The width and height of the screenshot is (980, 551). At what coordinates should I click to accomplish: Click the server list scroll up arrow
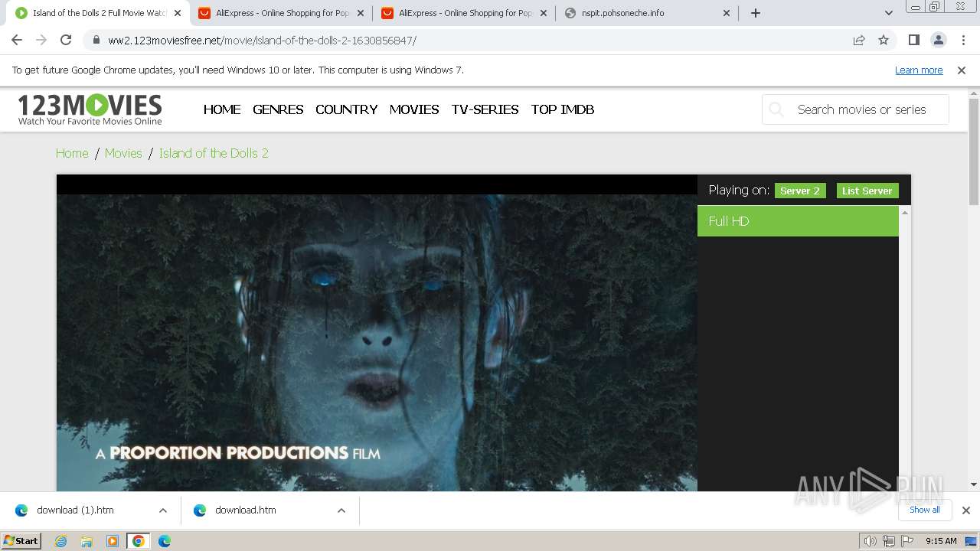905,212
